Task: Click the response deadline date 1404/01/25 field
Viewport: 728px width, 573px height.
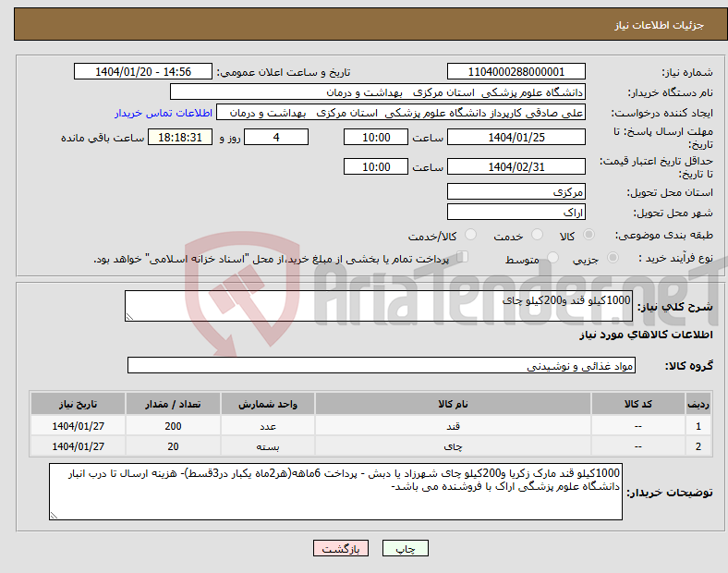Action: pos(516,138)
